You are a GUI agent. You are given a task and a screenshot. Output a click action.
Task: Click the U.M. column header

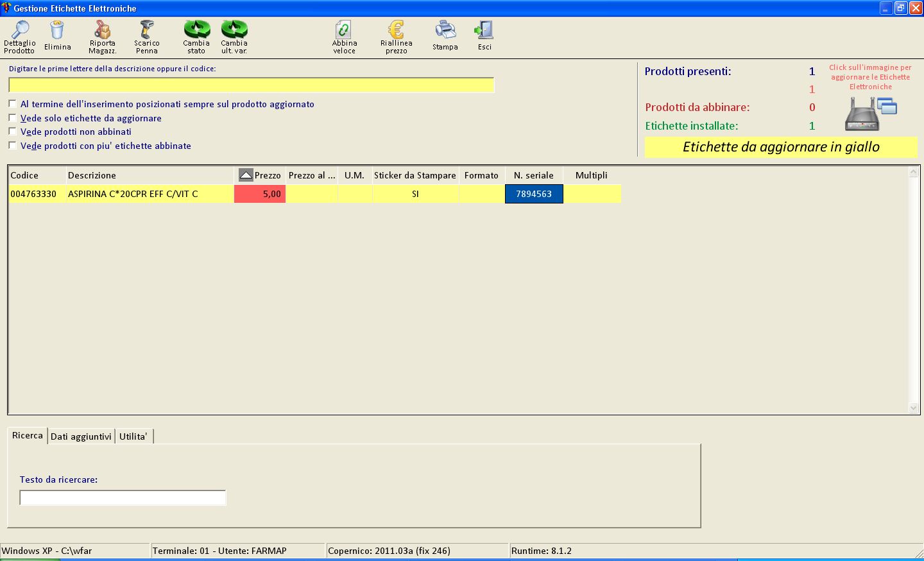click(x=355, y=175)
